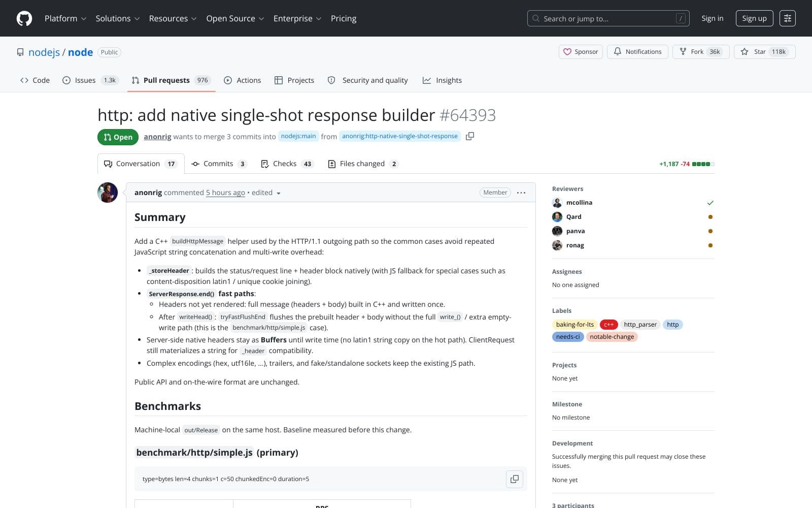Click mcollina approved checkmark icon
This screenshot has height=508, width=812.
[710, 203]
